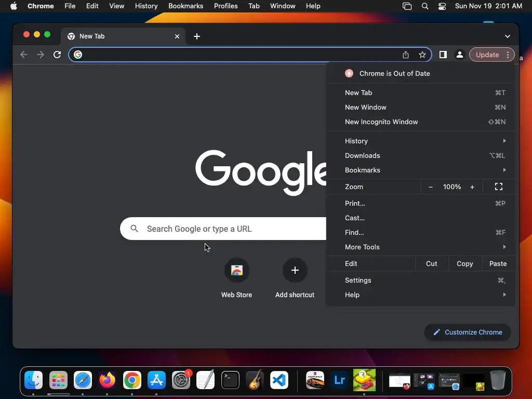The height and width of the screenshot is (399, 532).
Task: Open the Profiles menu in menu bar
Action: (x=225, y=6)
